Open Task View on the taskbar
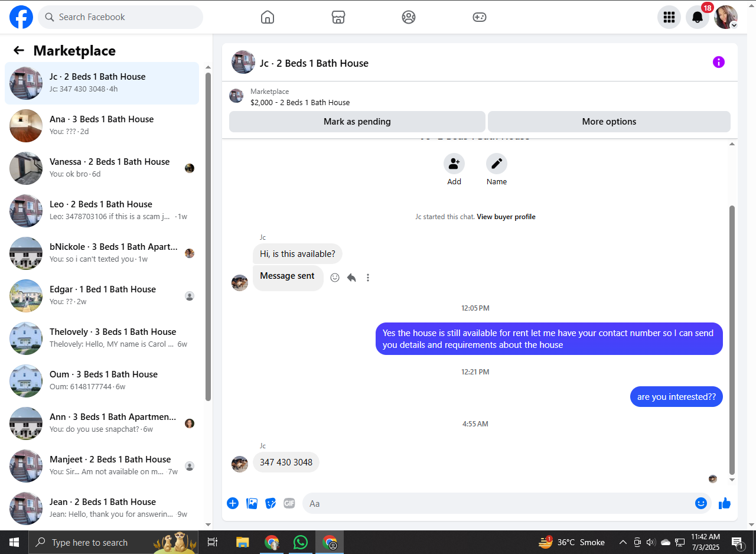This screenshot has width=756, height=554. [213, 542]
